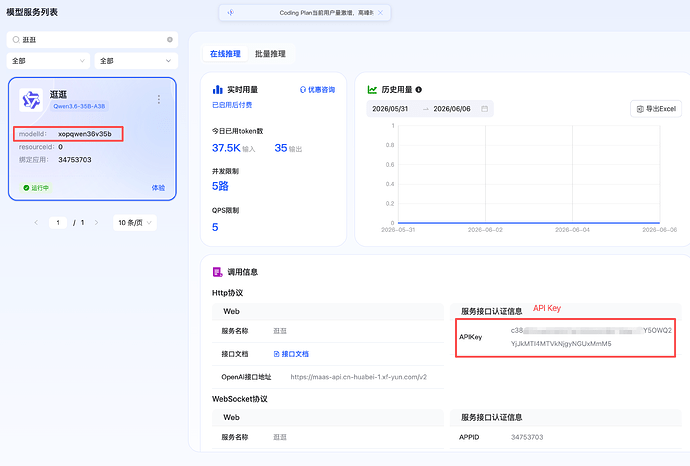The width and height of the screenshot is (690, 466).
Task: Open the three-dot menu on the model card
Action: pyautogui.click(x=159, y=99)
